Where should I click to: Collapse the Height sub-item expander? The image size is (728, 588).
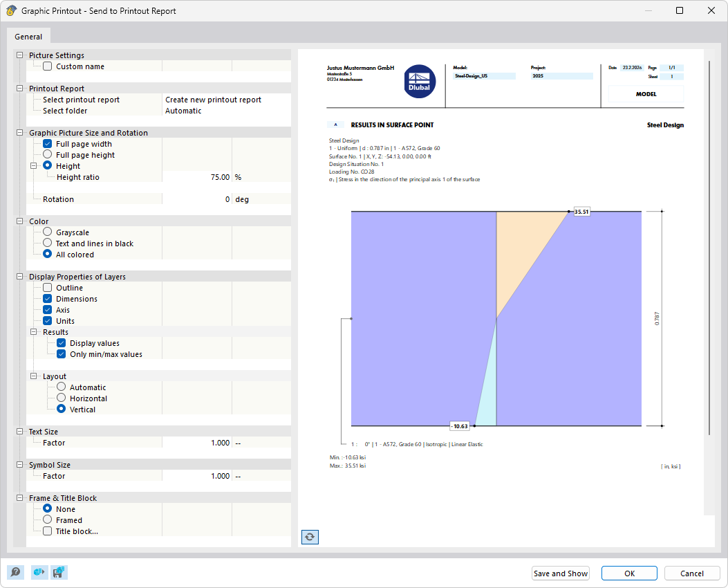[x=33, y=166]
